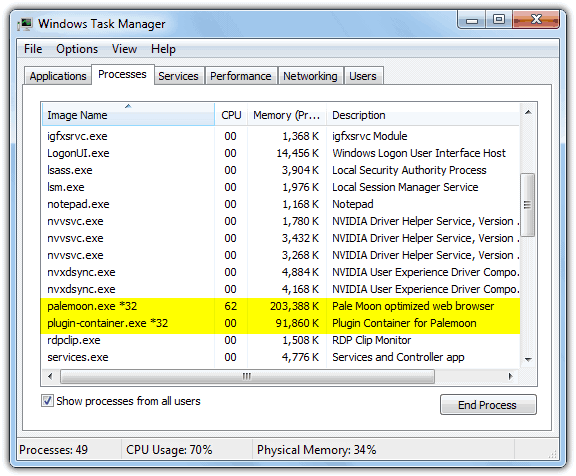Screen dimensions: 576x476
Task: Open the File menu
Action: [33, 49]
